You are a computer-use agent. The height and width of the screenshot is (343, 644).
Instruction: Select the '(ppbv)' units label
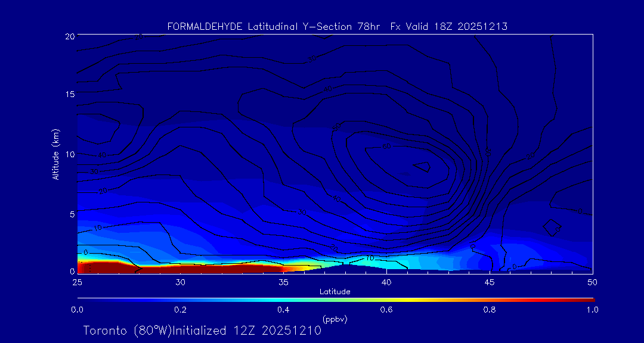coord(335,319)
